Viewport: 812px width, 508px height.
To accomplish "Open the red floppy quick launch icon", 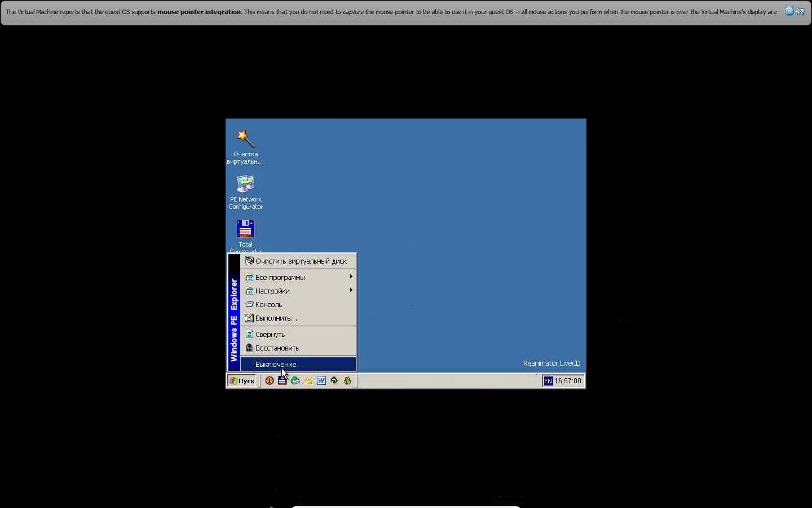I will 283,381.
